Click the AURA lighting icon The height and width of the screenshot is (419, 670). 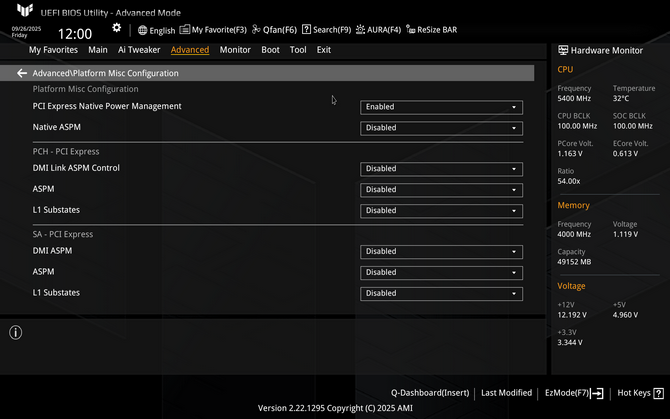click(360, 29)
